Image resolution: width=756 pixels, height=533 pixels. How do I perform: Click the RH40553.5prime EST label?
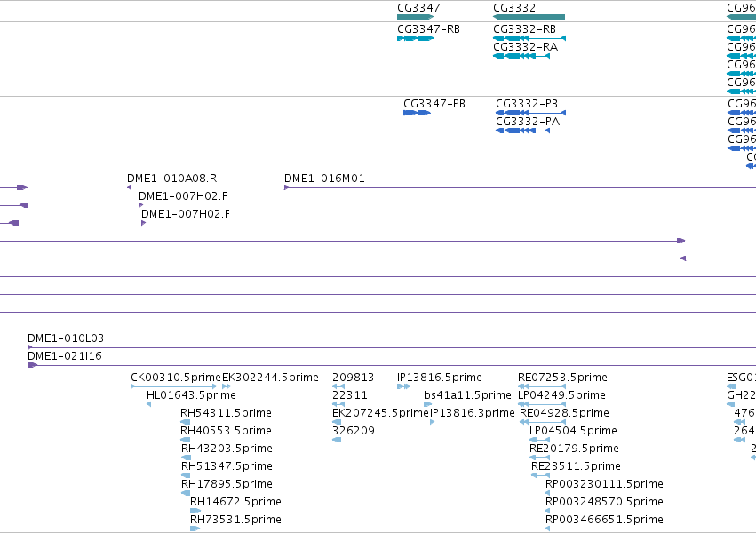227,431
